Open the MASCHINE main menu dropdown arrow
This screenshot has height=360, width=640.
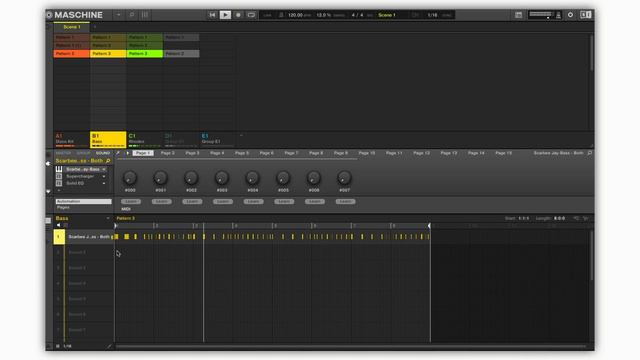coord(118,15)
